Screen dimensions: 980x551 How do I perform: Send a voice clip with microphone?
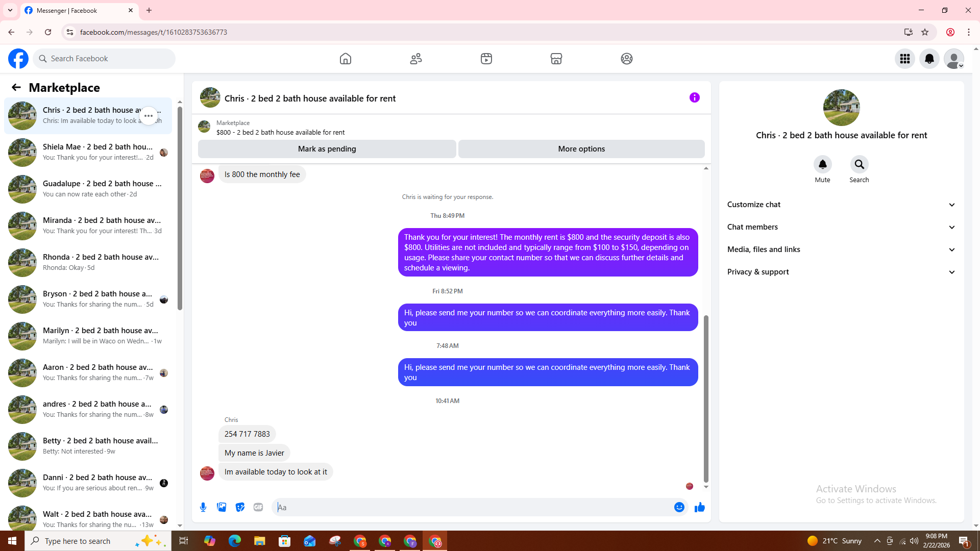point(203,507)
